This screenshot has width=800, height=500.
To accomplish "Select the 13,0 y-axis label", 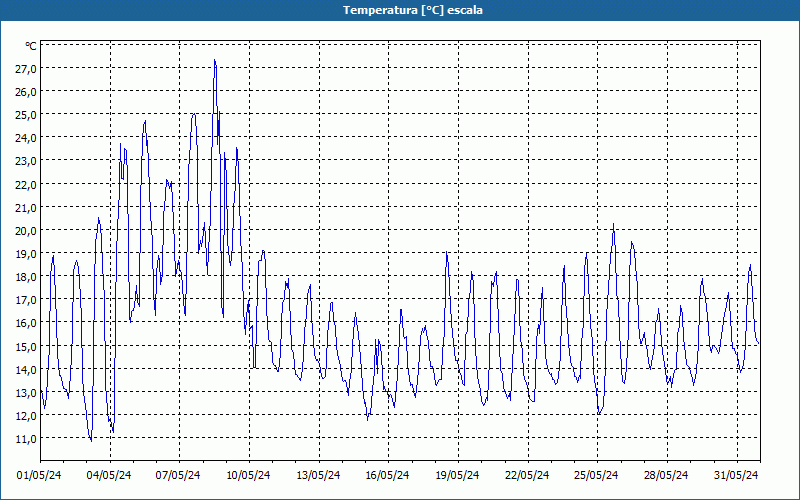I will [26, 393].
